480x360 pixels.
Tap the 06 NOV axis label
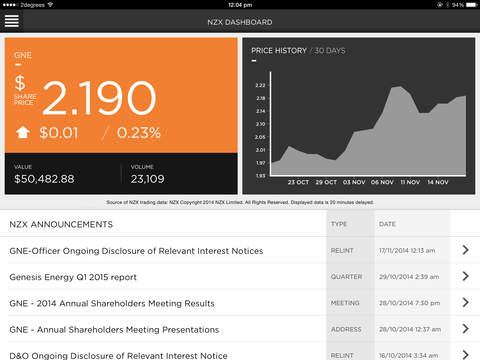(382, 182)
